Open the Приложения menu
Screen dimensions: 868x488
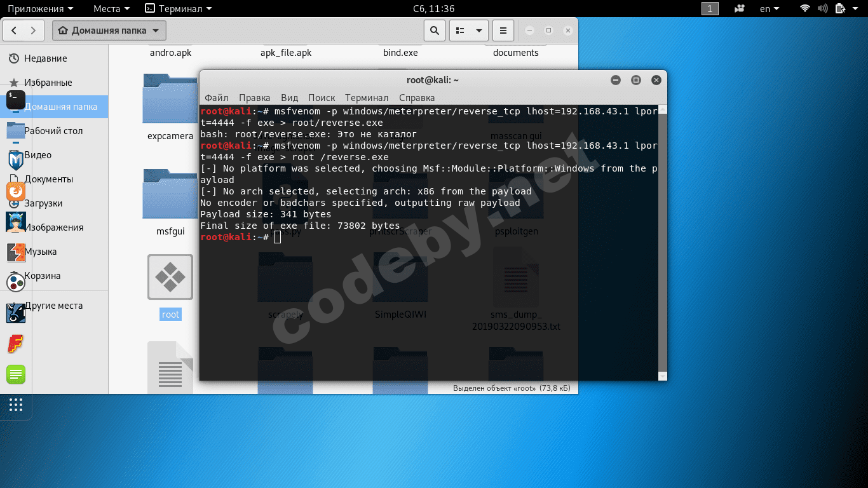[x=40, y=9]
